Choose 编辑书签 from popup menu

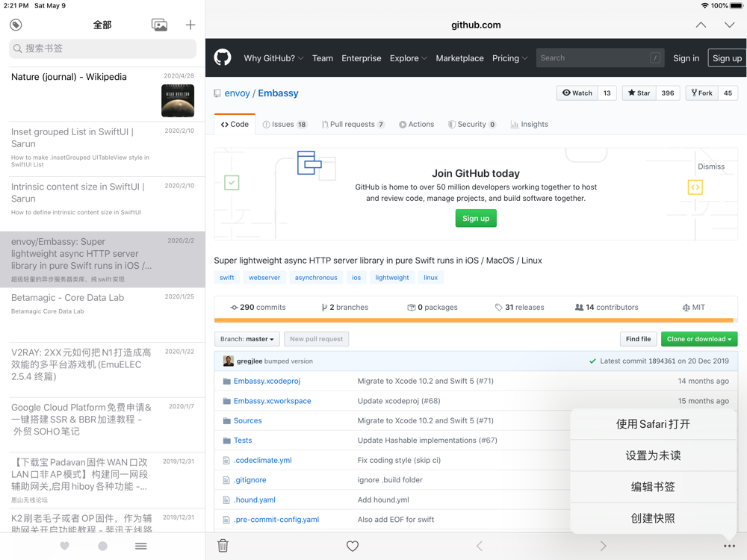pos(653,487)
